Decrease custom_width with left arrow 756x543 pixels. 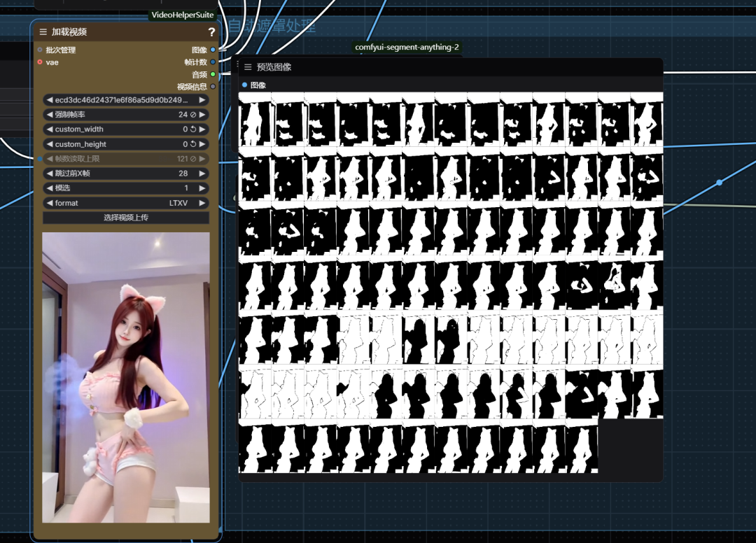coord(49,129)
